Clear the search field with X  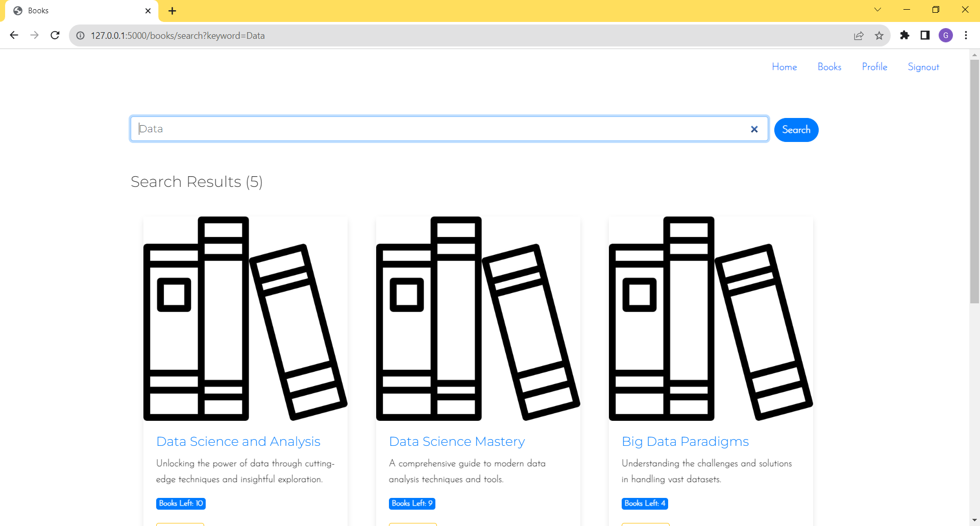754,129
